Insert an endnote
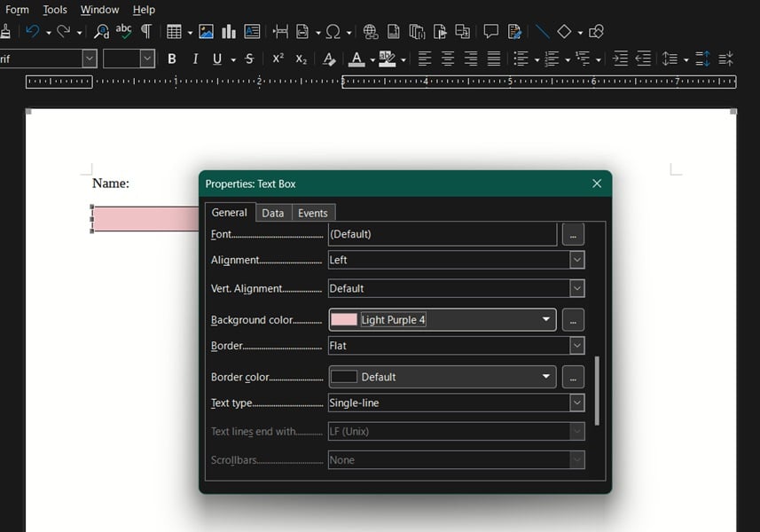760x532 pixels. point(417,32)
